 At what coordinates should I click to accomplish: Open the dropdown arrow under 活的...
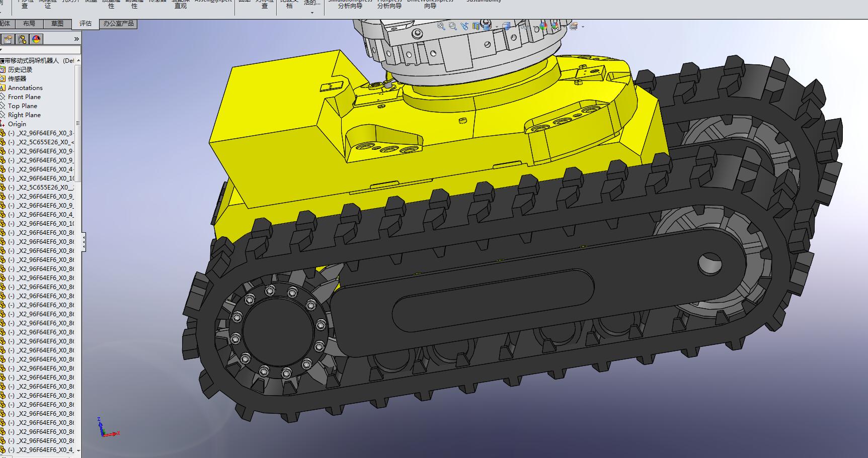312,13
